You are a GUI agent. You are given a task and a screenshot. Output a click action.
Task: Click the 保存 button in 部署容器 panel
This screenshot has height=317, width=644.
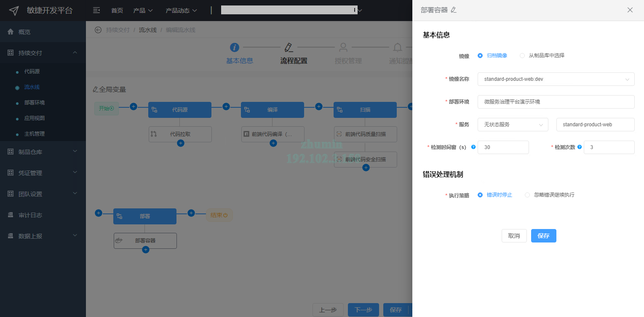pos(544,236)
